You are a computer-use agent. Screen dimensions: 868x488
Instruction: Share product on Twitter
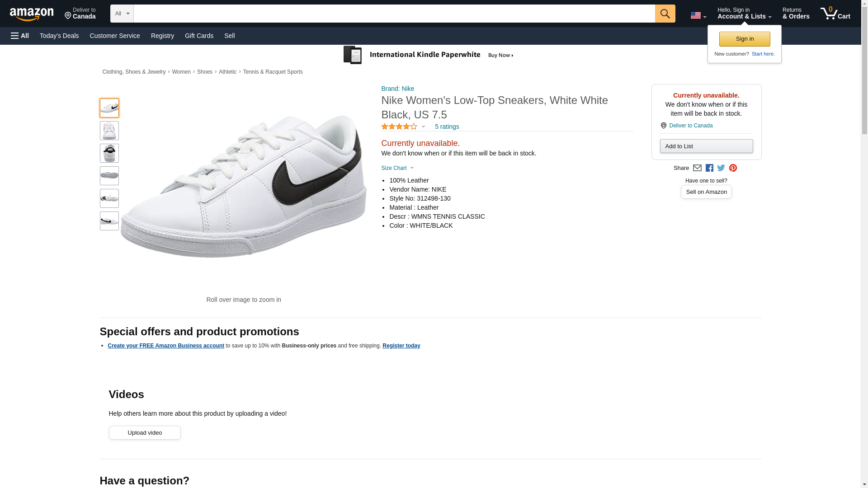(721, 168)
